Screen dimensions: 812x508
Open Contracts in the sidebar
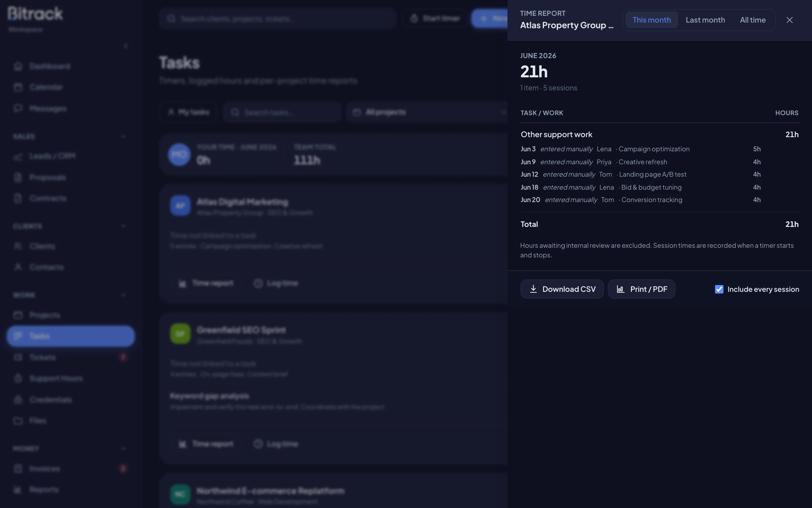tap(70, 199)
